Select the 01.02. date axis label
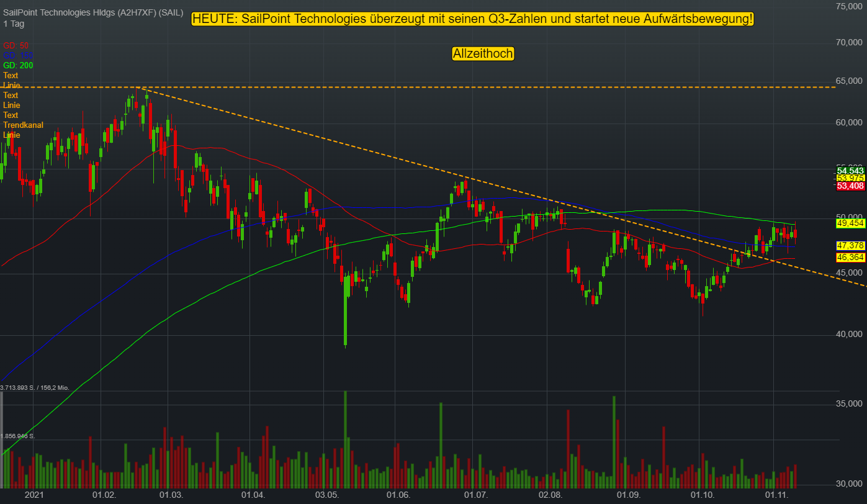The height and width of the screenshot is (504, 867). click(x=104, y=495)
